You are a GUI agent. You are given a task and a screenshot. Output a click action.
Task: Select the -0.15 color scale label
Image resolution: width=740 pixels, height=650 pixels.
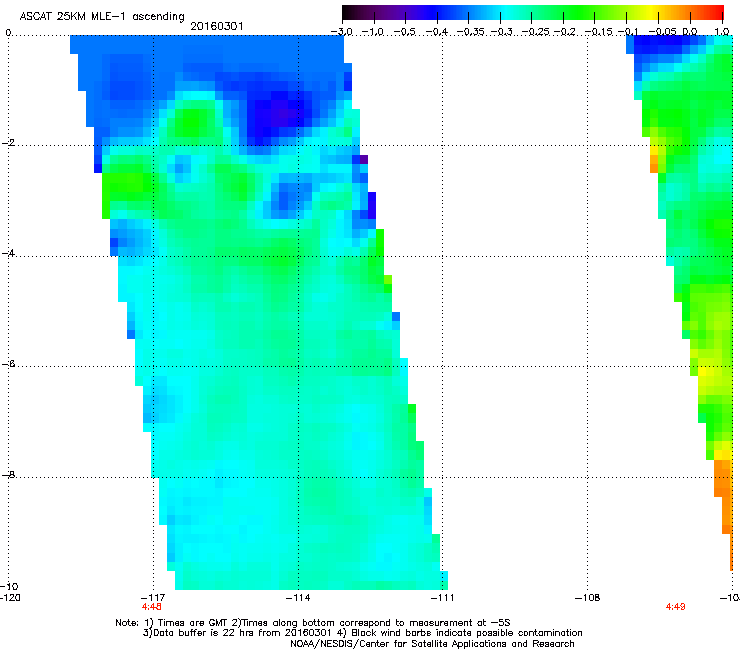coord(598,32)
